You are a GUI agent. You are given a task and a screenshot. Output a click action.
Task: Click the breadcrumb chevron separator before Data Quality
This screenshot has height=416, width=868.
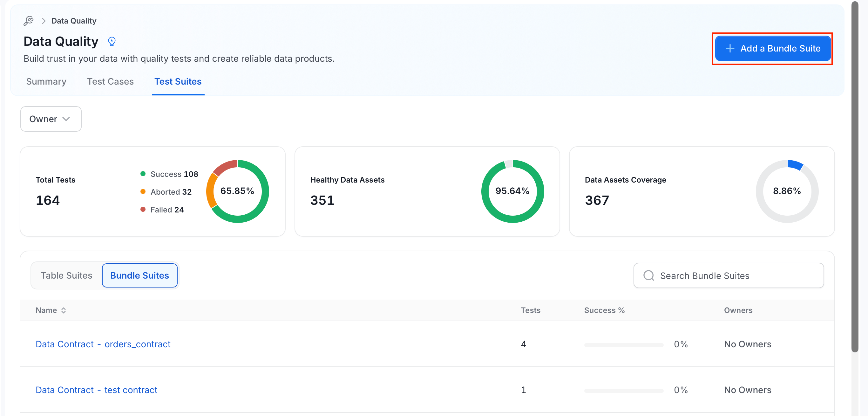tap(44, 21)
